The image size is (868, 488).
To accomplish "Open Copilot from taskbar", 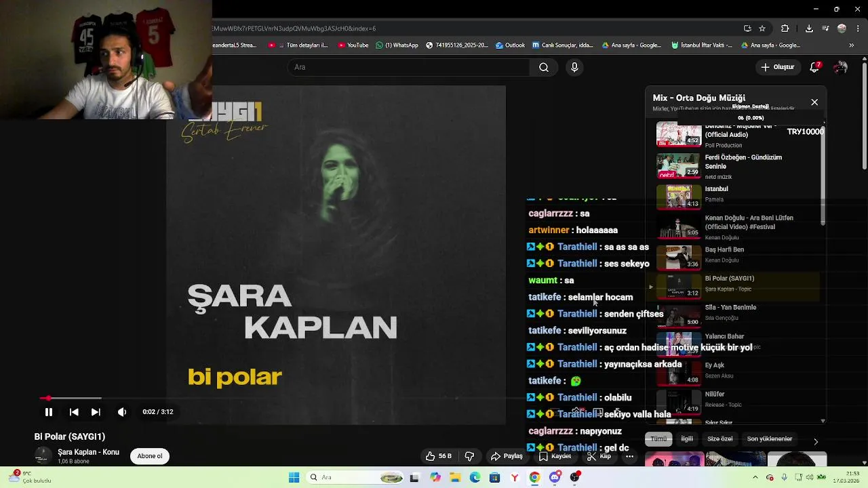I will [435, 478].
